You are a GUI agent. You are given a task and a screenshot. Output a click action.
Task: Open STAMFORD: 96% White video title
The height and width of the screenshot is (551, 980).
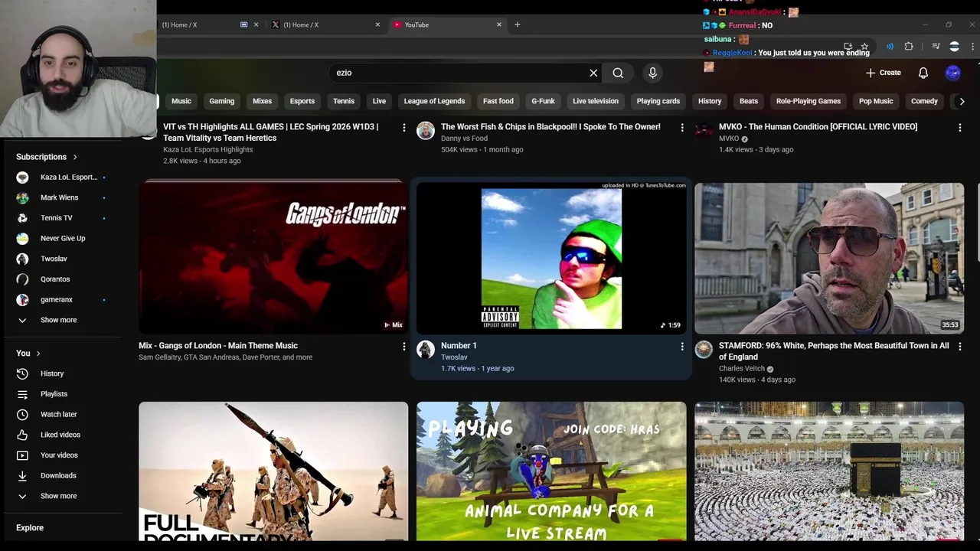click(834, 351)
